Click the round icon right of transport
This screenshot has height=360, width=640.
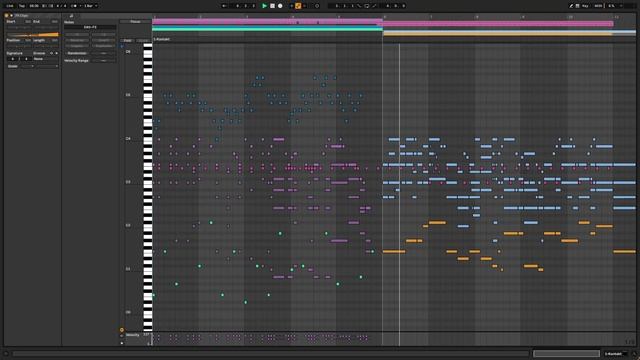pyautogui.click(x=317, y=6)
